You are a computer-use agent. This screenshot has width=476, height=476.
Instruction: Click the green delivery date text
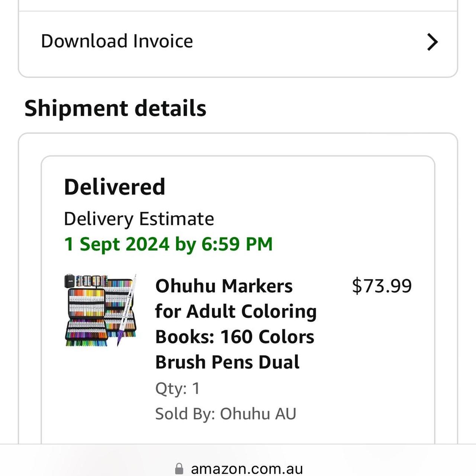(167, 244)
